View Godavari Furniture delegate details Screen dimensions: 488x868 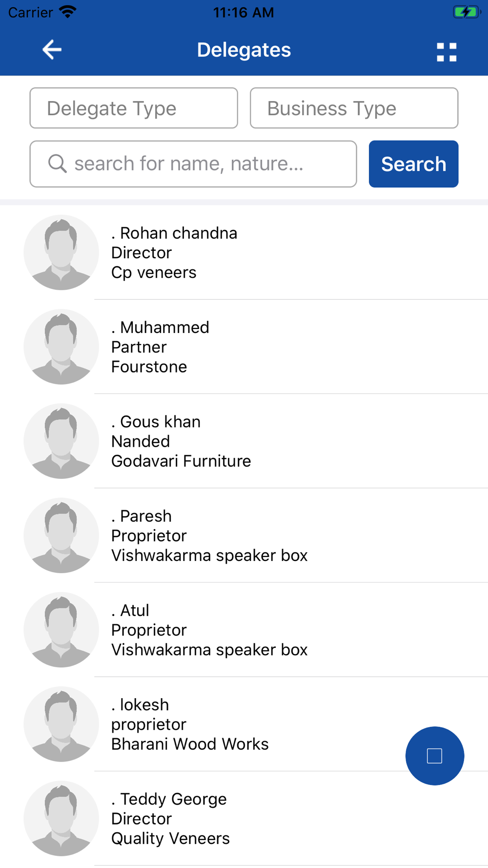[x=244, y=441]
